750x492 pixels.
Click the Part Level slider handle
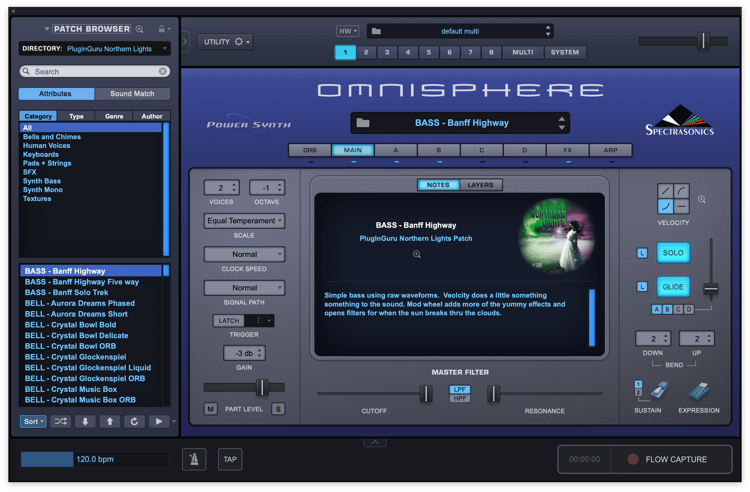coord(262,387)
